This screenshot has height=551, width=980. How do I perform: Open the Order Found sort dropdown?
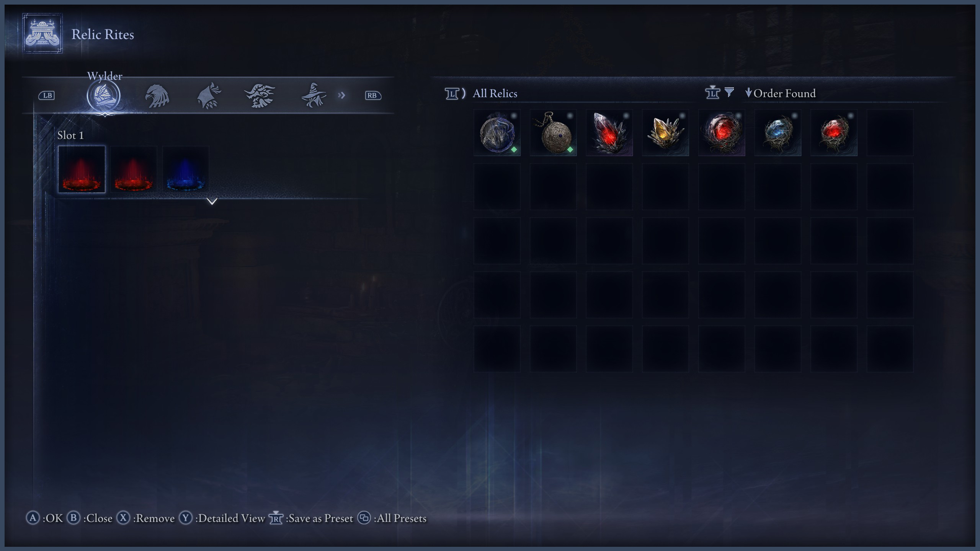781,93
